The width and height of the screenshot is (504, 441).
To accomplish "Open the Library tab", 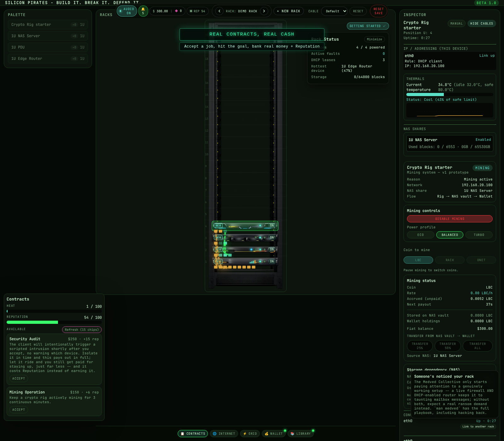I will (x=301, y=434).
